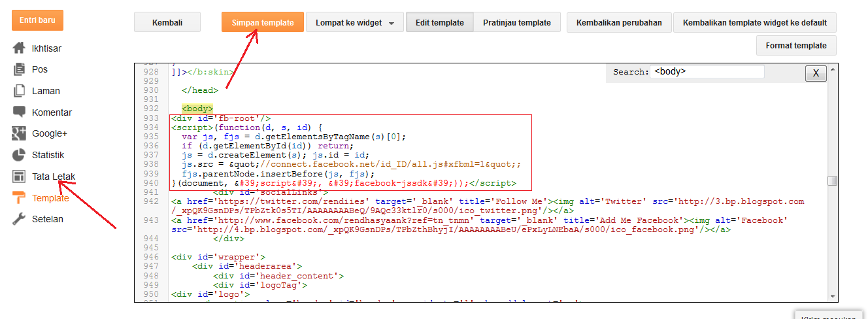
Task: Click the Pos document icon
Action: pos(19,69)
